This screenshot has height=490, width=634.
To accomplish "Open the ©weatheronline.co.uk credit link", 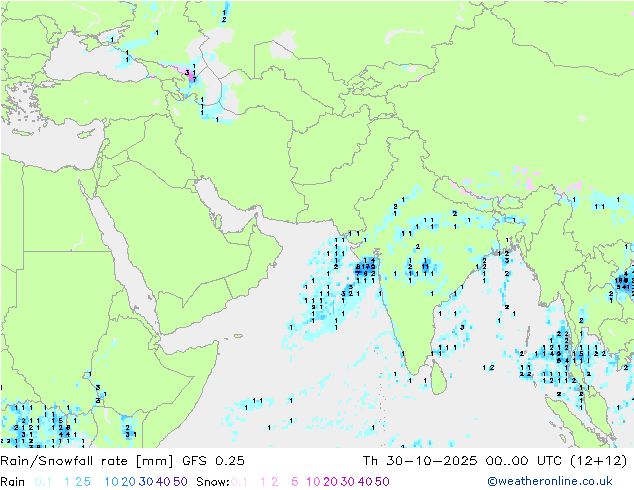I will click(550, 482).
